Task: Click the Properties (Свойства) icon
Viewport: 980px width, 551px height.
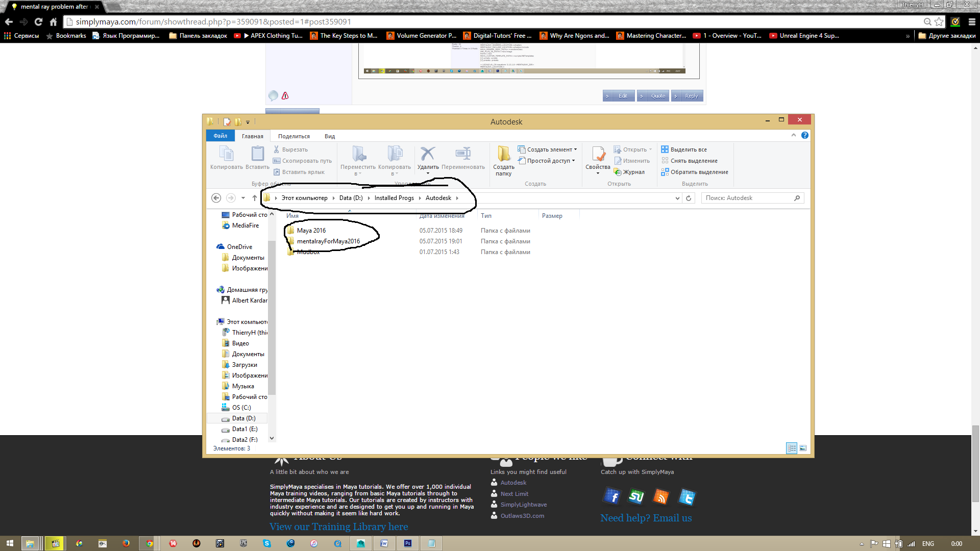Action: click(x=598, y=154)
